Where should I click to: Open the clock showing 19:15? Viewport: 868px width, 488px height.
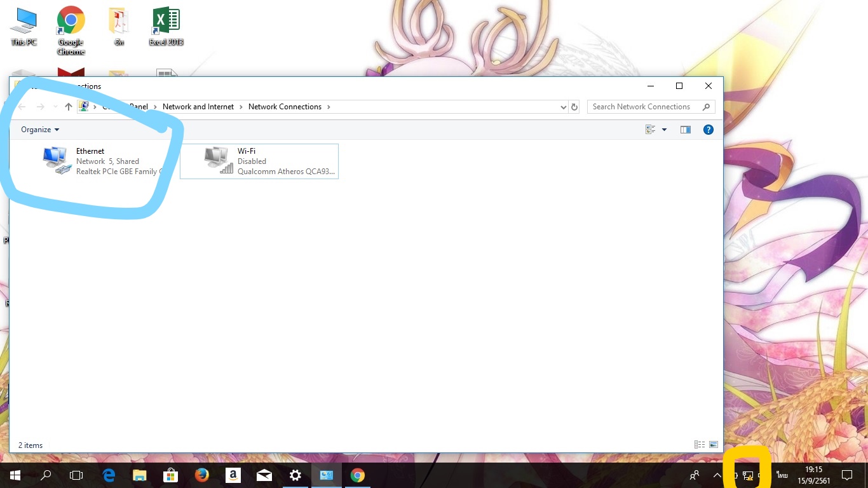pyautogui.click(x=814, y=475)
